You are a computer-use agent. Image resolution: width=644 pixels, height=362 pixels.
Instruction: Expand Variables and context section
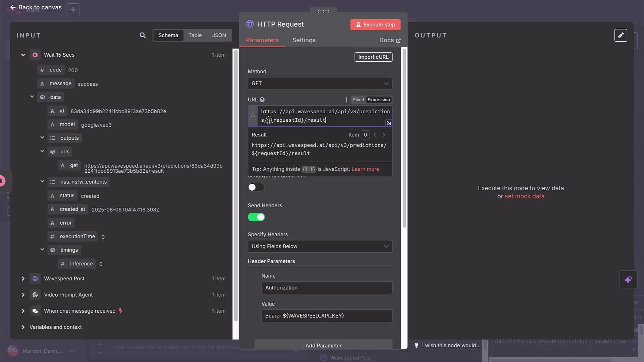(x=23, y=327)
